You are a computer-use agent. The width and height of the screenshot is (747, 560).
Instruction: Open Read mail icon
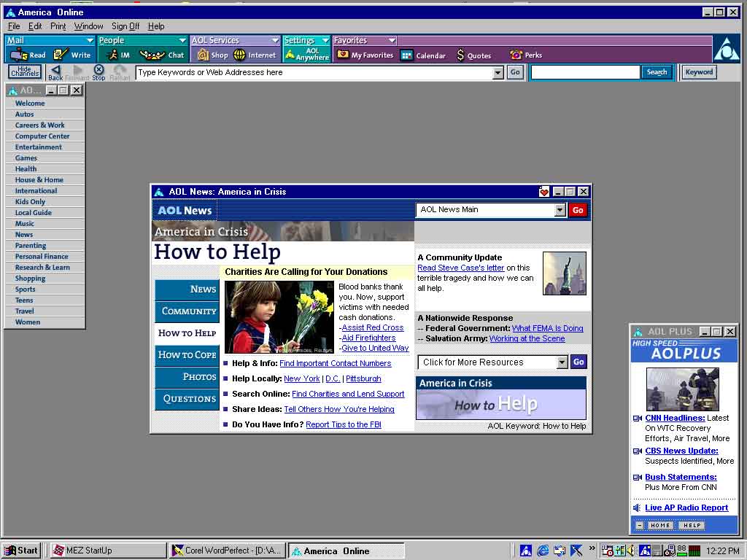pyautogui.click(x=19, y=55)
